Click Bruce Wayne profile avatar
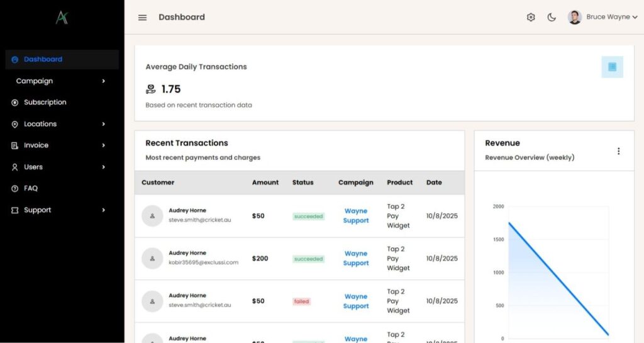Viewport: 644px width, 343px height. [574, 18]
